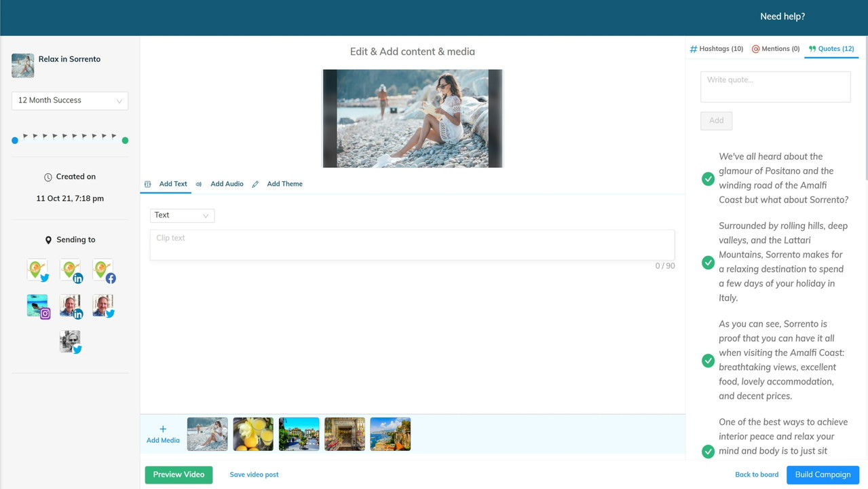Open the 12 Month Success dropdown
Viewport: 868px width, 489px height.
pos(70,101)
